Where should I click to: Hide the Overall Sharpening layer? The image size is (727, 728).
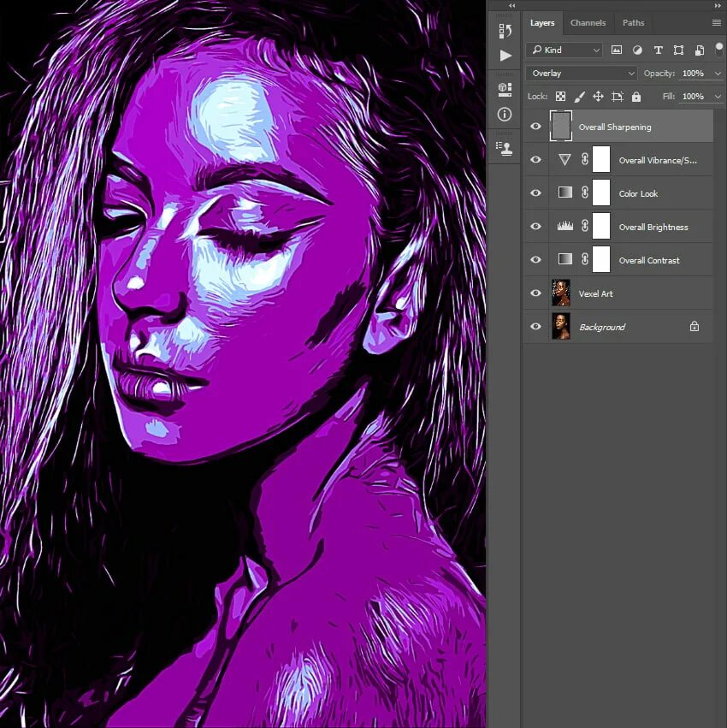tap(535, 127)
